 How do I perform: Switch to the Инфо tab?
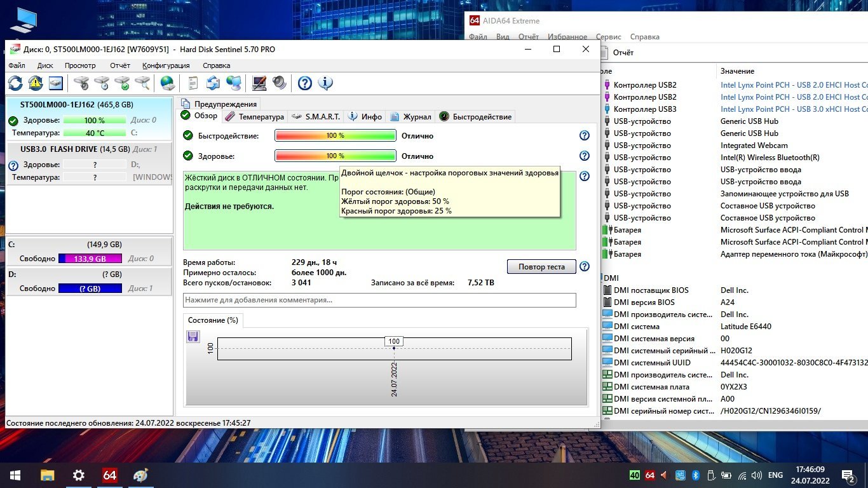point(365,116)
